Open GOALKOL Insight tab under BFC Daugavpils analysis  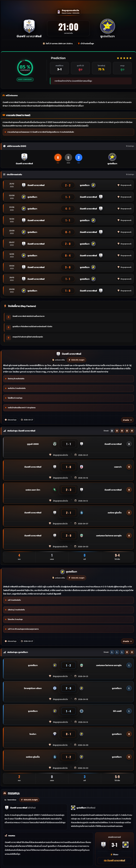(x=77, y=360)
